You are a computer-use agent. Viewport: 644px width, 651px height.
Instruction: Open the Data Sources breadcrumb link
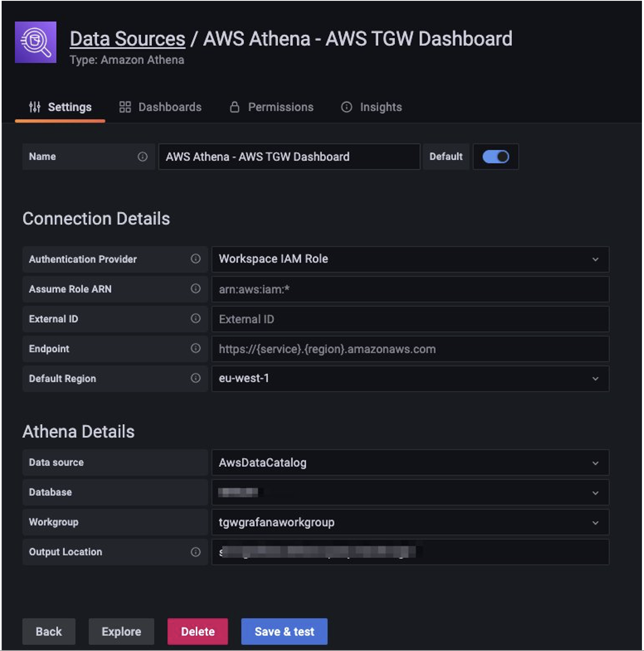pyautogui.click(x=127, y=39)
